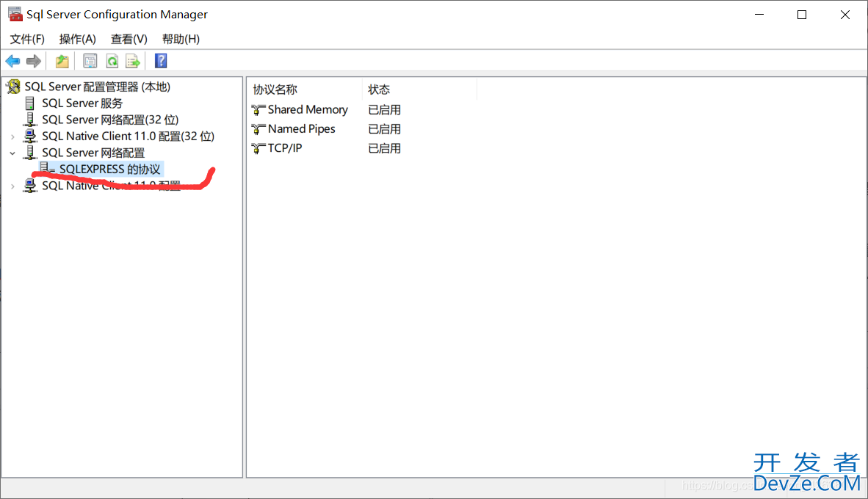
Task: Sort by the 状态 column header
Action: coord(419,90)
